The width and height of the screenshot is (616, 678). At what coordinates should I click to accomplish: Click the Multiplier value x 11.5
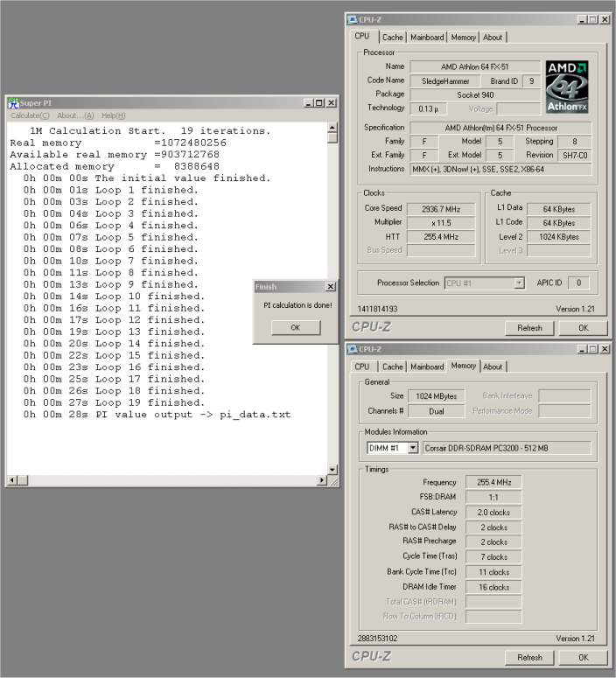(441, 223)
